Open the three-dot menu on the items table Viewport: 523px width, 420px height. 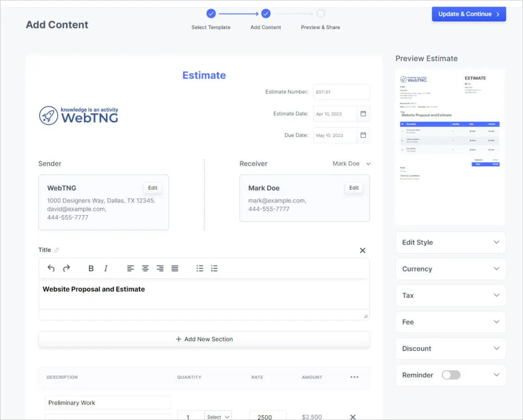pos(354,377)
